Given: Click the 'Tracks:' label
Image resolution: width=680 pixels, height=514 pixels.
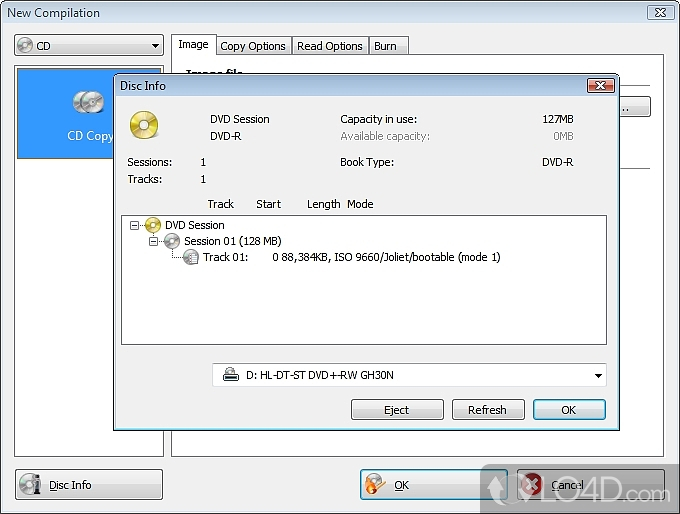Looking at the screenshot, I should pyautogui.click(x=144, y=179).
